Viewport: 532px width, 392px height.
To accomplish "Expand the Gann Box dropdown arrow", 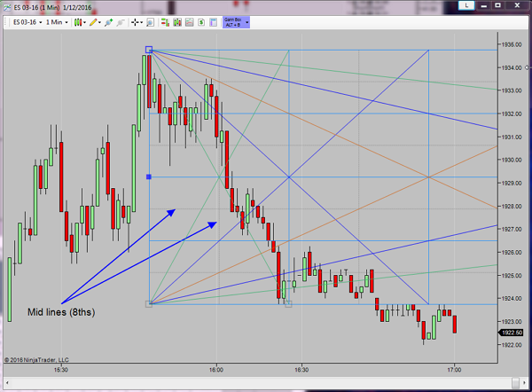I will pos(247,22).
